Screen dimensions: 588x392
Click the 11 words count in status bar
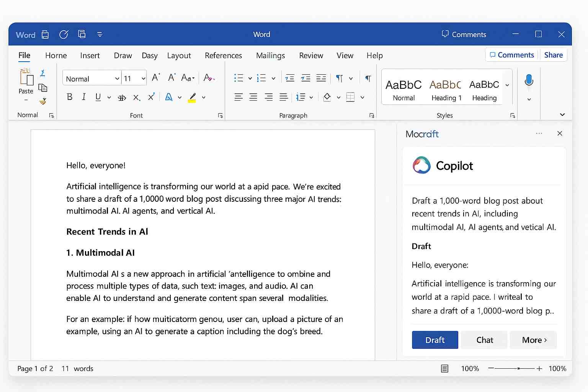77,369
